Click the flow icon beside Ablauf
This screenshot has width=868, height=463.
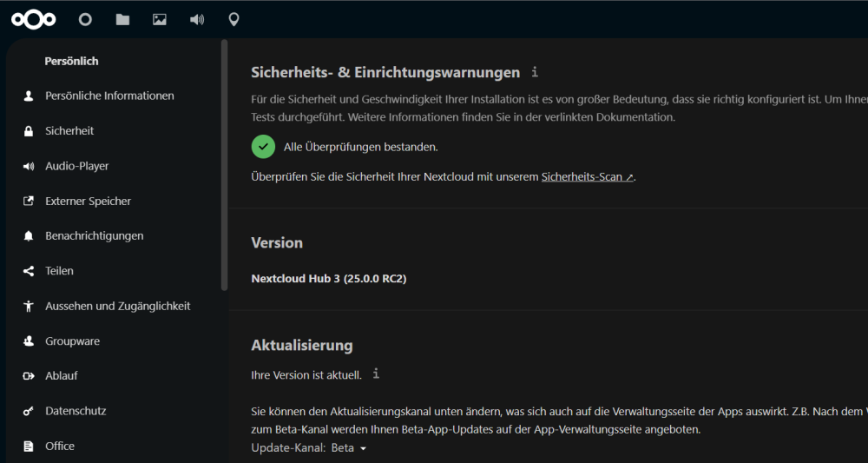click(29, 376)
